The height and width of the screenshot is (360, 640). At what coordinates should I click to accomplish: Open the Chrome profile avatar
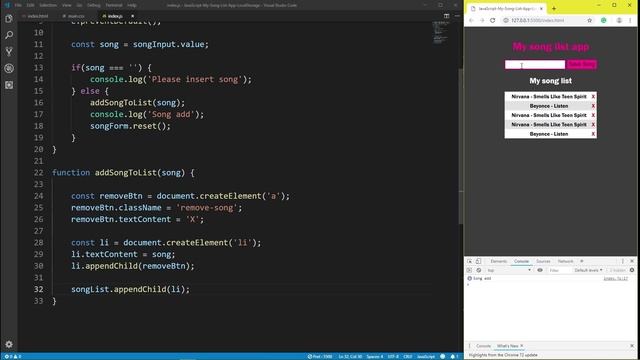(619, 20)
